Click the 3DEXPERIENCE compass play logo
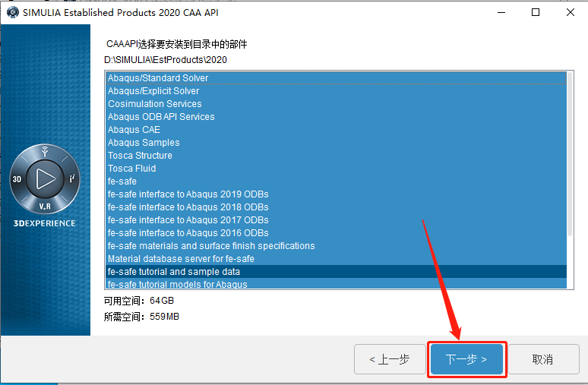The width and height of the screenshot is (588, 385). tap(45, 178)
